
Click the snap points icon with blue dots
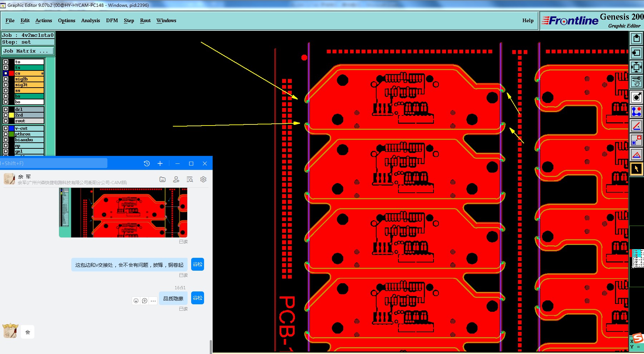636,112
